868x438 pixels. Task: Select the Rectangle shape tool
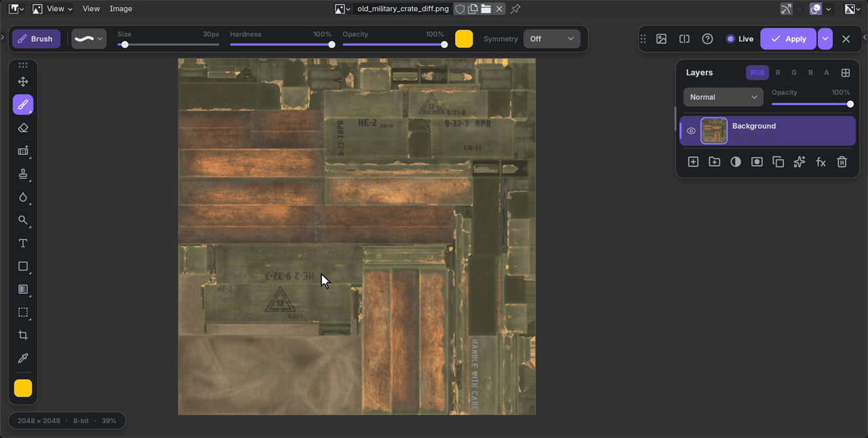pos(23,266)
